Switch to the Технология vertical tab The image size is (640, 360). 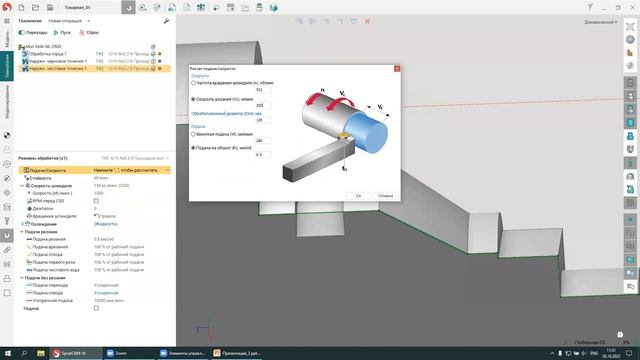[7, 66]
